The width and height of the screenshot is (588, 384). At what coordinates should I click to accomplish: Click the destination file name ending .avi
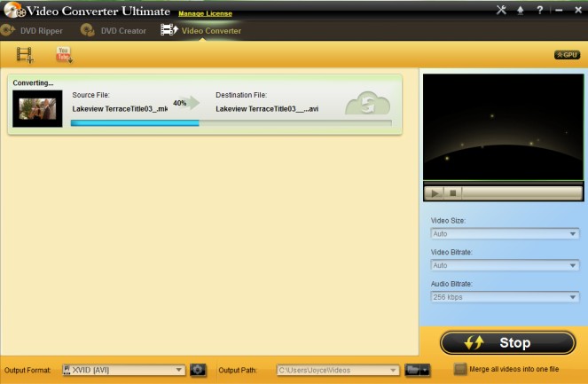[267, 109]
